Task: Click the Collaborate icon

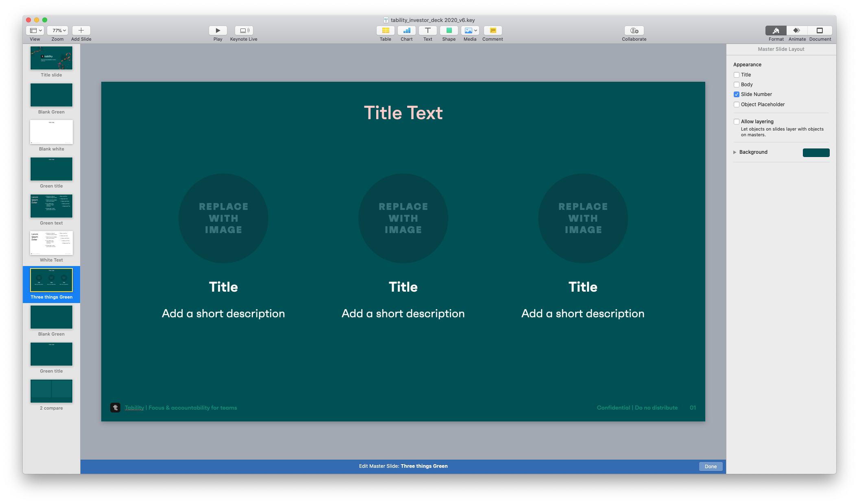Action: coord(634,31)
